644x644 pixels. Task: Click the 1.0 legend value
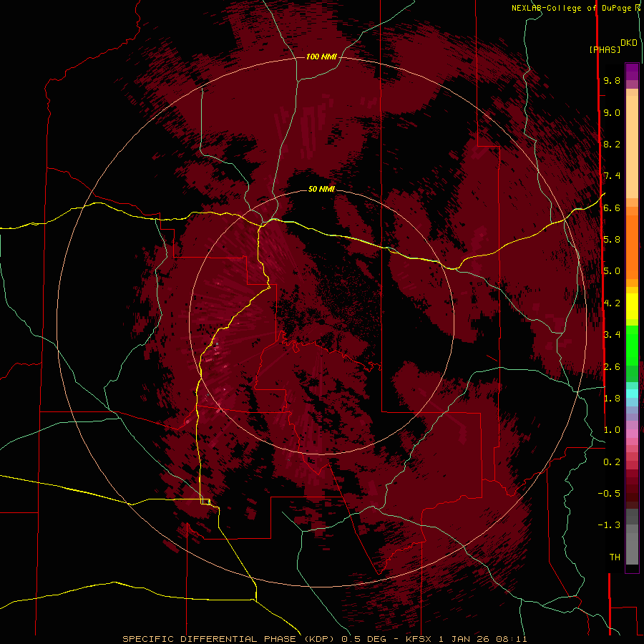[x=612, y=430]
